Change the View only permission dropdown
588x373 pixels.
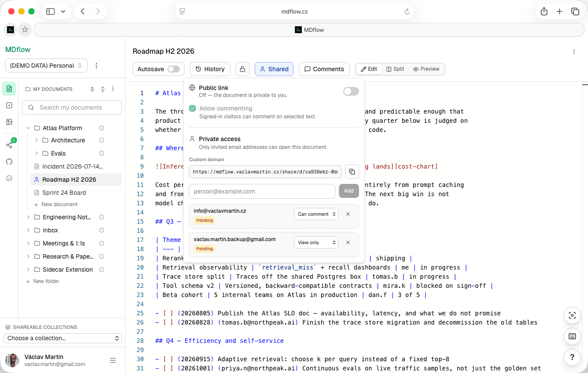[x=316, y=242]
